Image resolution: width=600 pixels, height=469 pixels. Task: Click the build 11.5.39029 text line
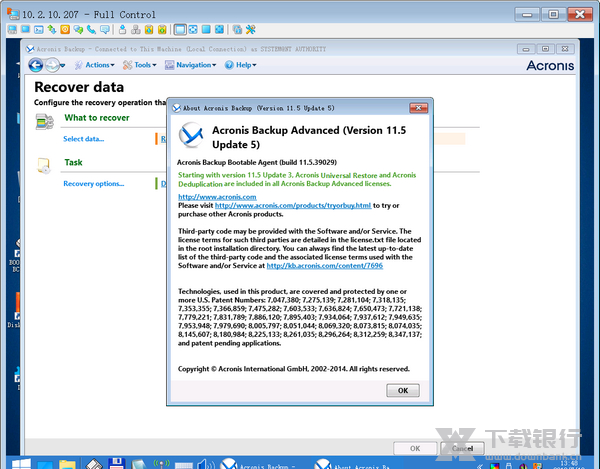(x=257, y=162)
